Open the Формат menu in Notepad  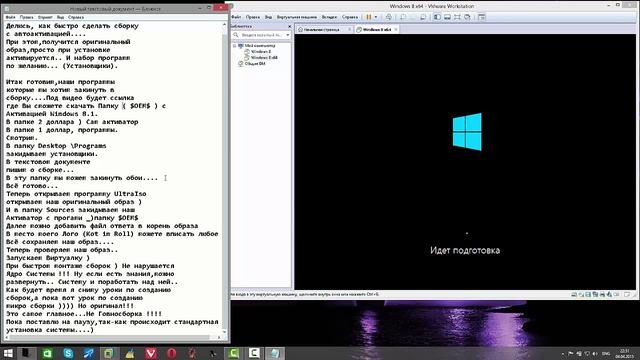45,17
